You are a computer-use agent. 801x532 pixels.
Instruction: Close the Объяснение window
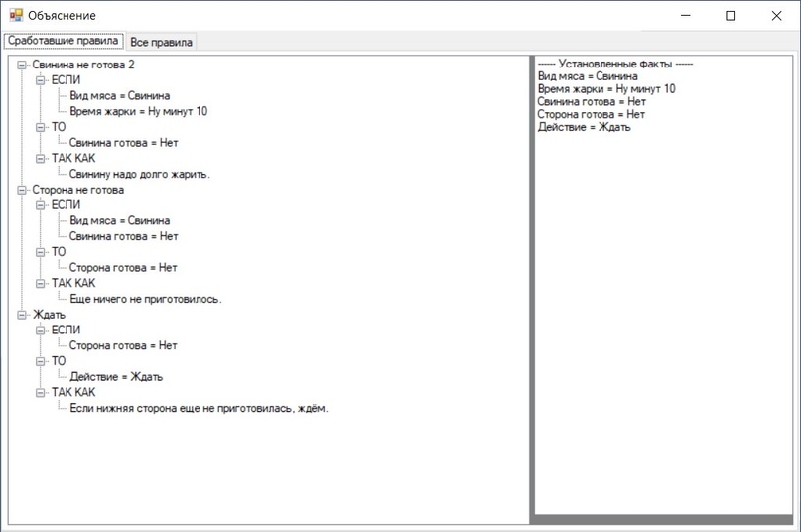click(776, 16)
